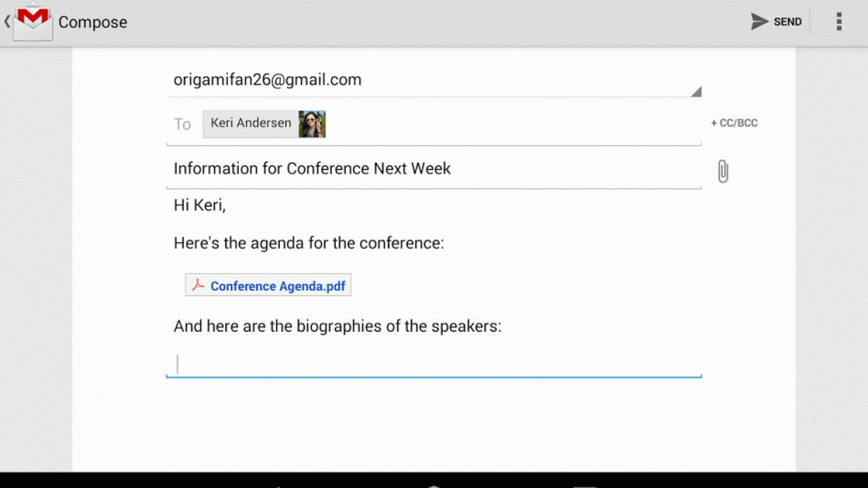Click the paperclip attach file icon
The image size is (868, 488).
(723, 171)
